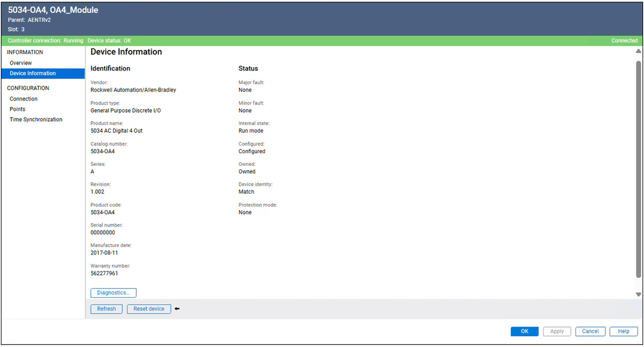
Task: Open the Points configuration page
Action: (x=17, y=109)
